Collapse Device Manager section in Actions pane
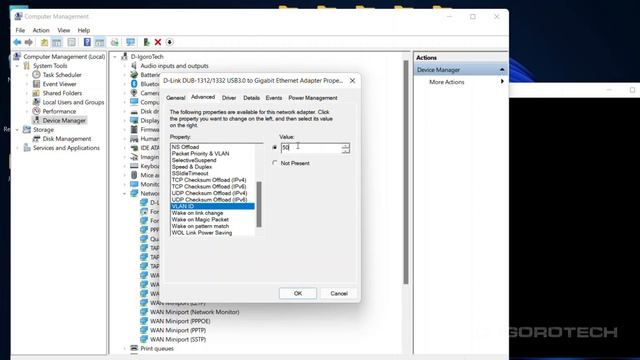The width and height of the screenshot is (640, 360). 502,70
